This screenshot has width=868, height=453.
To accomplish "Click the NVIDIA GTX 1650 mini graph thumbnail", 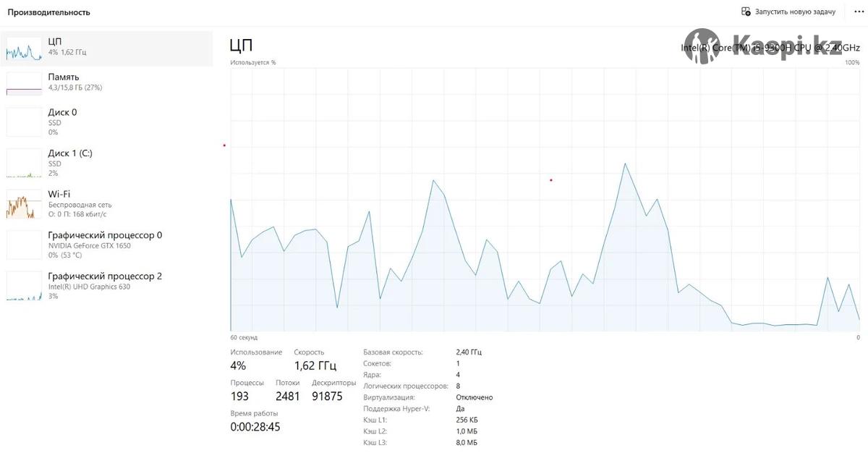I will tap(24, 245).
